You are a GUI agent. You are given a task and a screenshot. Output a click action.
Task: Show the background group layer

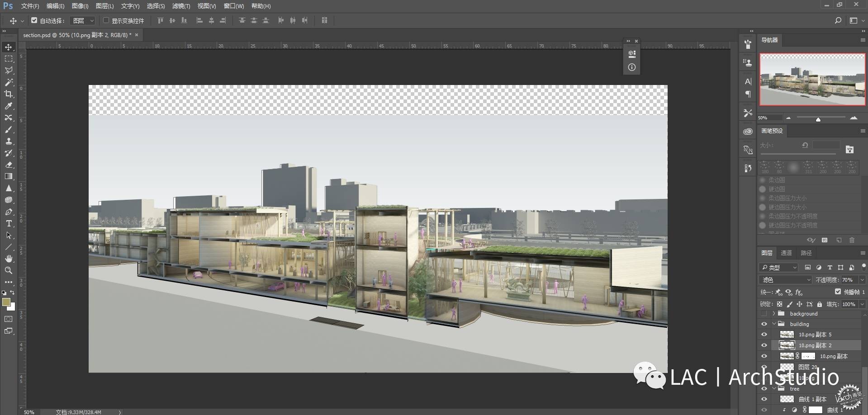click(x=764, y=314)
